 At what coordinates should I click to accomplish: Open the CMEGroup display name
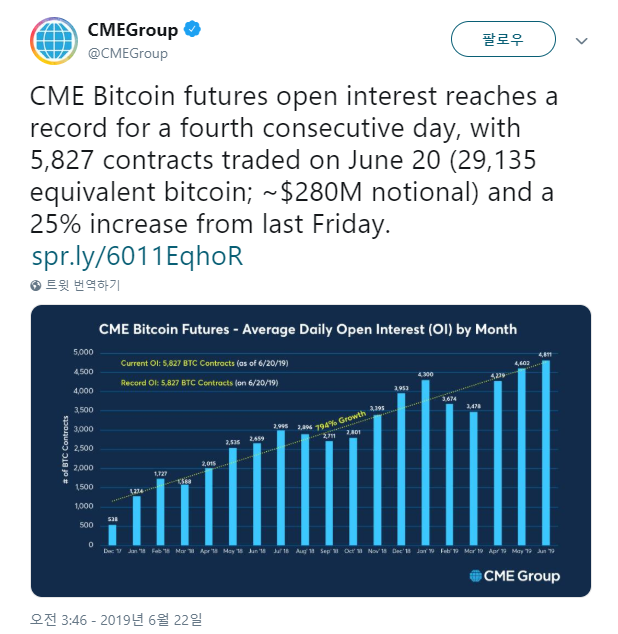pos(133,30)
